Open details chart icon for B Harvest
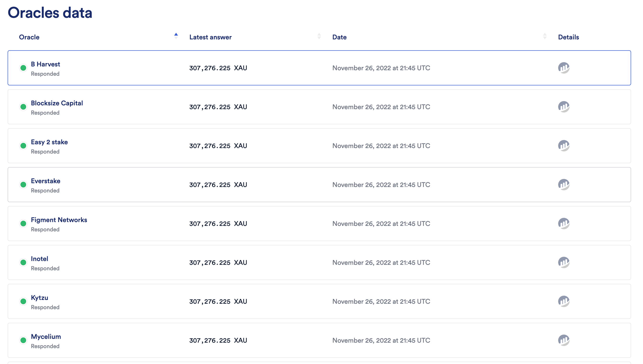The height and width of the screenshot is (364, 643). pos(563,68)
